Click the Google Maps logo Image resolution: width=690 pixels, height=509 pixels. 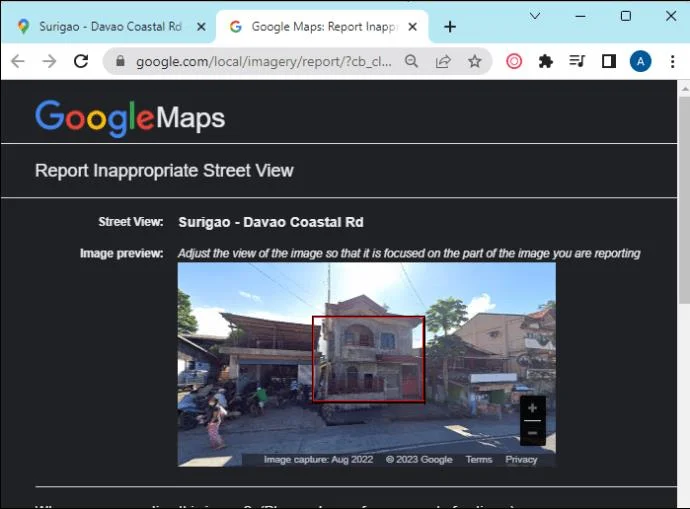click(130, 118)
